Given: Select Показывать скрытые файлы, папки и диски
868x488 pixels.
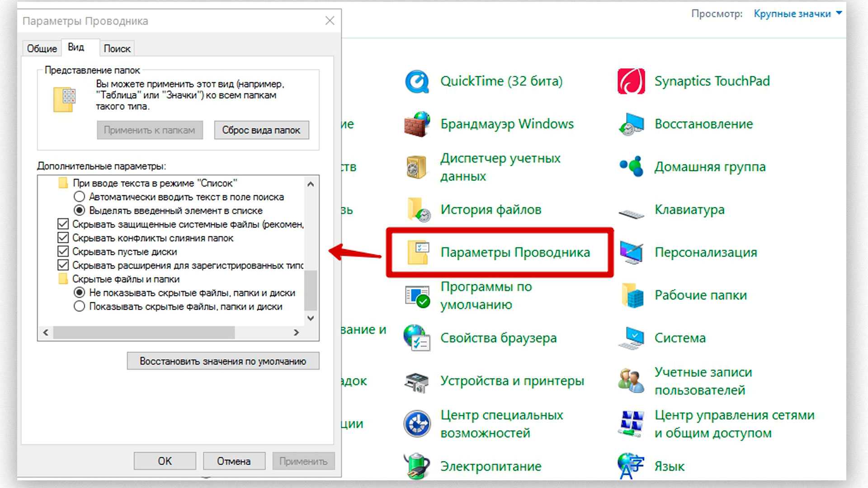Looking at the screenshot, I should click(x=79, y=306).
